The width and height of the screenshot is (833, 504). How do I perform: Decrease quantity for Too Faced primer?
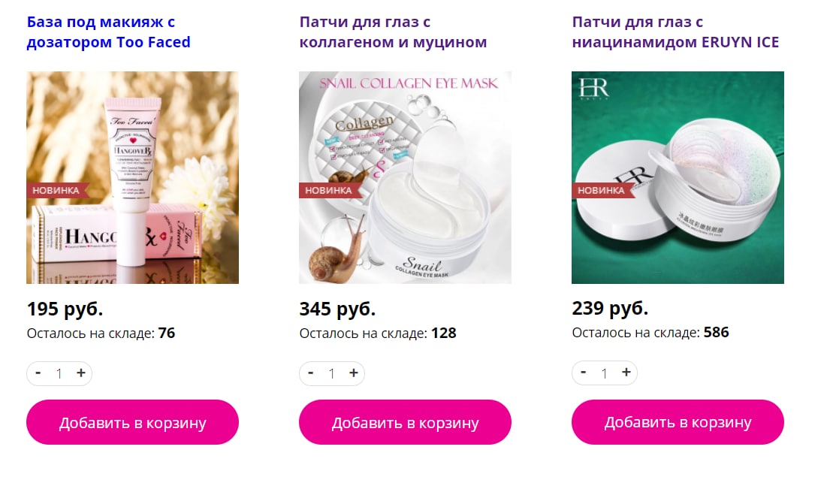point(38,373)
